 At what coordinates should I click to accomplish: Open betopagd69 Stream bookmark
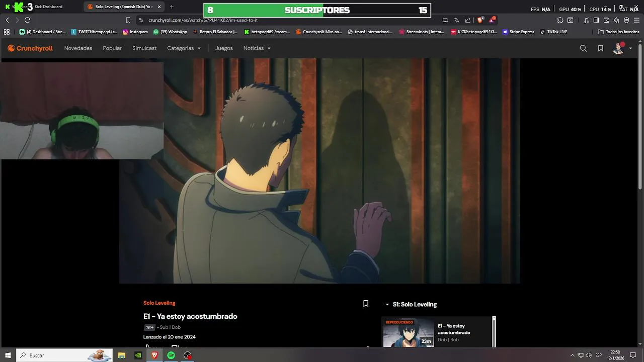pyautogui.click(x=267, y=32)
